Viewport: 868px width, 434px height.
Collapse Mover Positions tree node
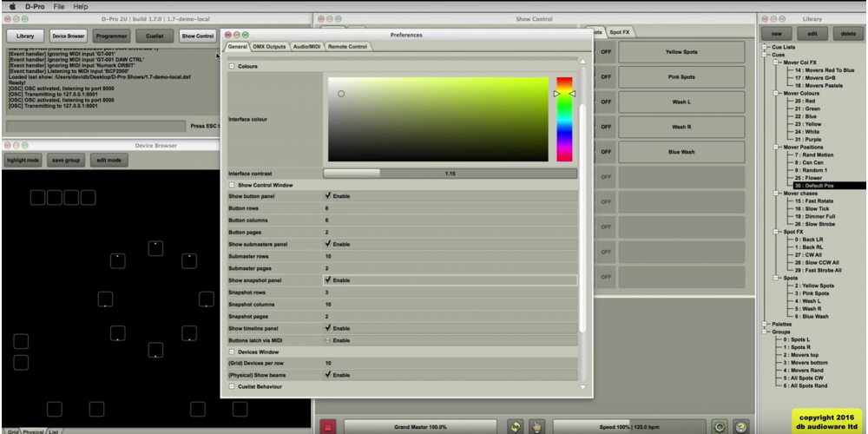point(777,148)
